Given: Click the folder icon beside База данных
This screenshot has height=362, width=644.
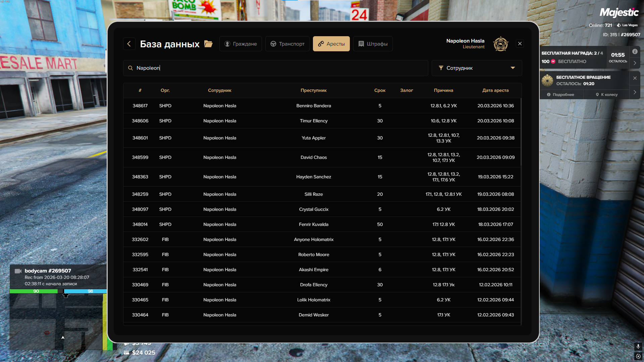Looking at the screenshot, I should tap(208, 44).
